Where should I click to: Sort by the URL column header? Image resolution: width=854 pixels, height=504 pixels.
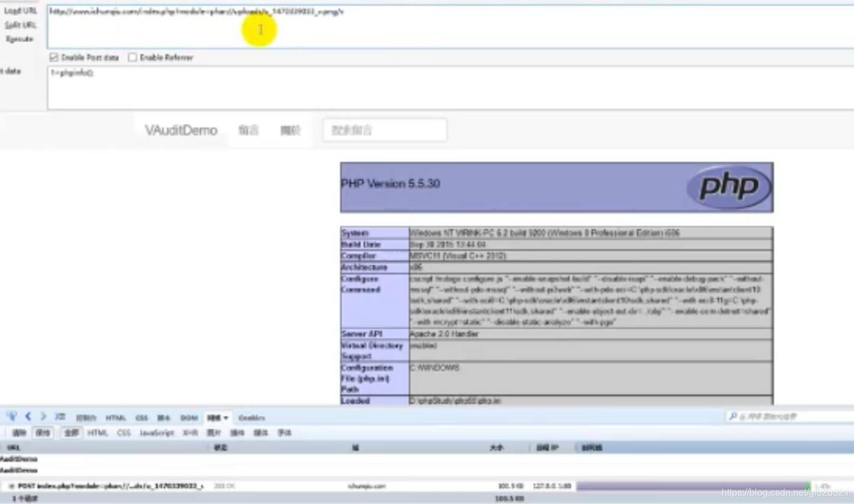pyautogui.click(x=104, y=448)
